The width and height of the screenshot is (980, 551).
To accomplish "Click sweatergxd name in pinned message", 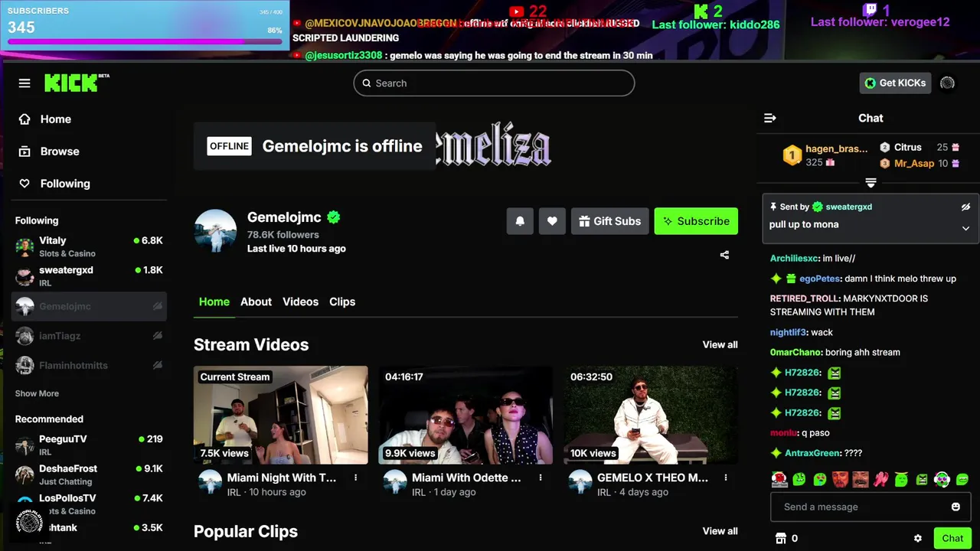I will tap(848, 207).
